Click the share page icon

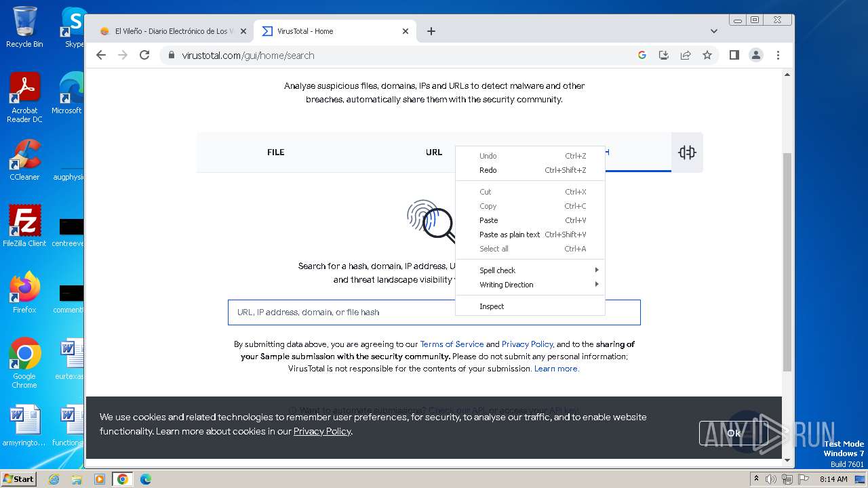click(686, 55)
